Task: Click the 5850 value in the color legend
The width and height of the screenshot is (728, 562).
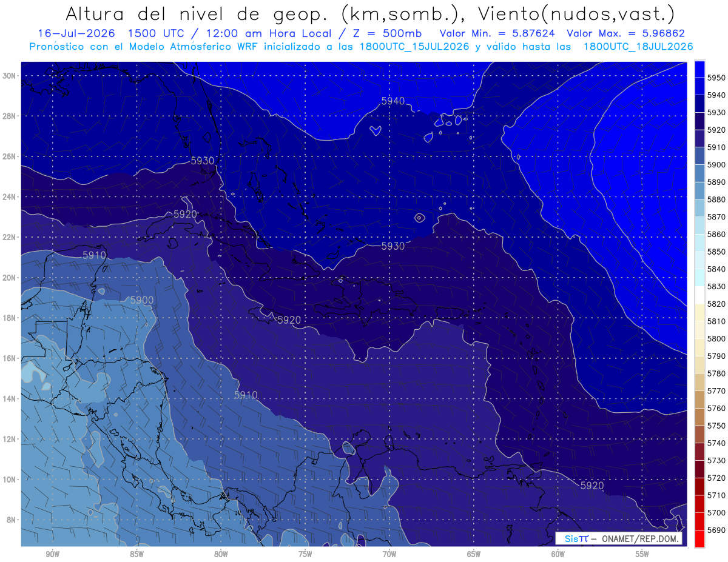Action: coord(716,251)
